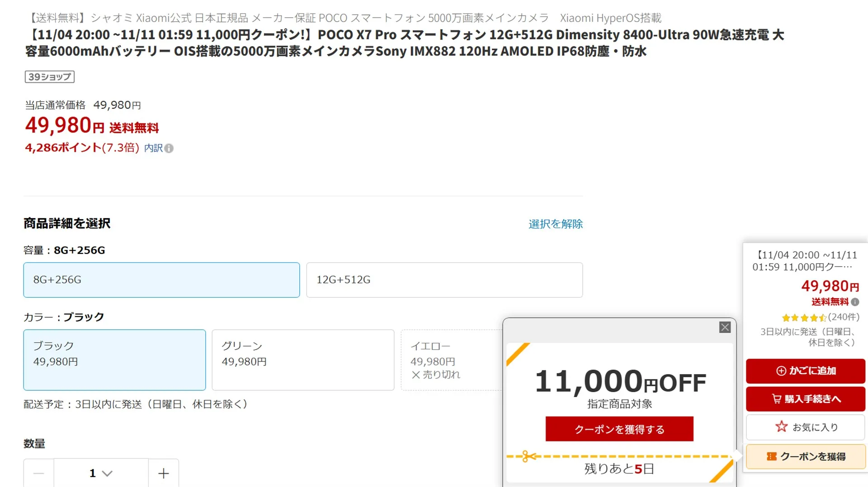
Task: Click the shipping info icon in sidebar
Action: pos(855,302)
